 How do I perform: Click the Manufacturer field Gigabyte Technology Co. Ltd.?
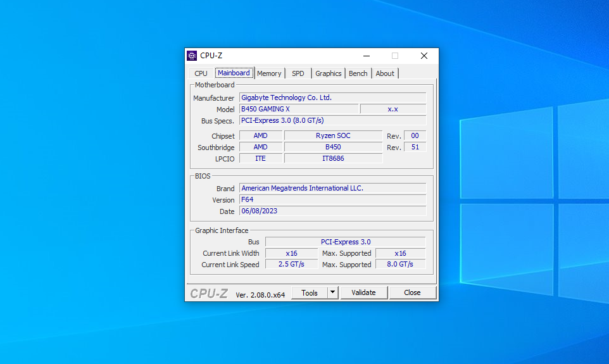coord(332,97)
